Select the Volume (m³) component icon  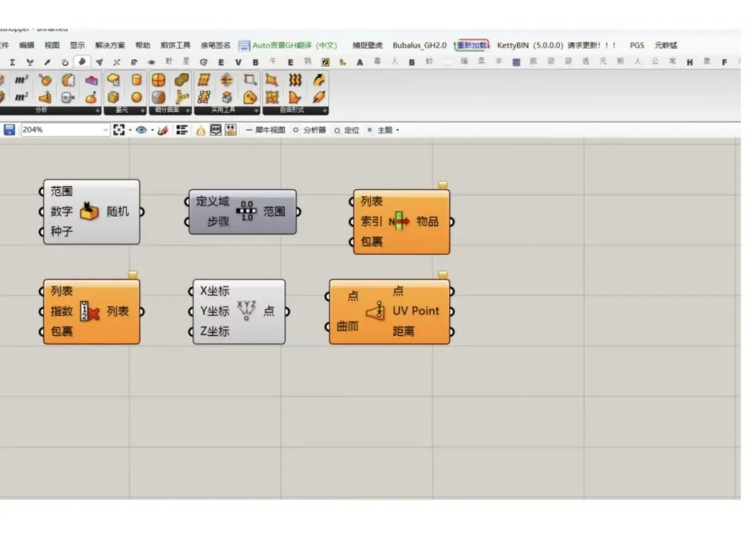coord(21,80)
